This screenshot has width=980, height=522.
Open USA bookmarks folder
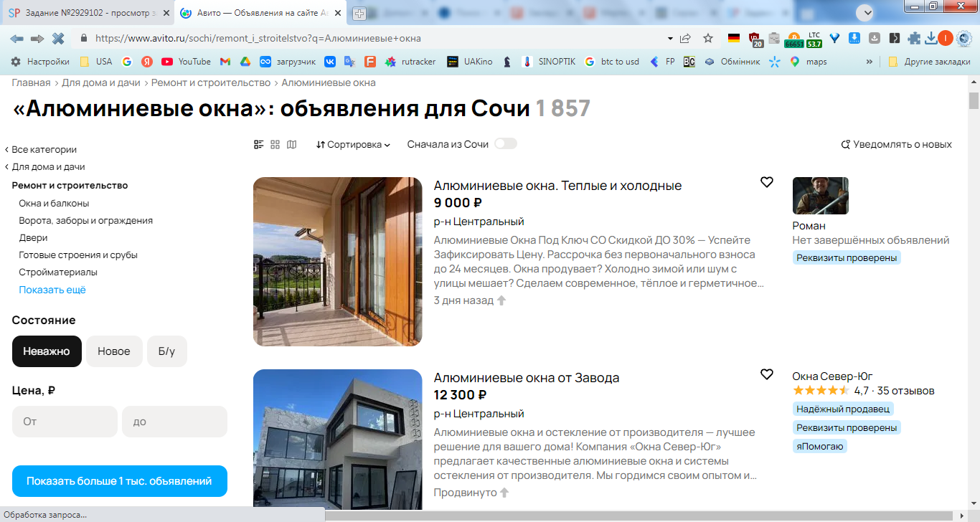click(x=95, y=62)
